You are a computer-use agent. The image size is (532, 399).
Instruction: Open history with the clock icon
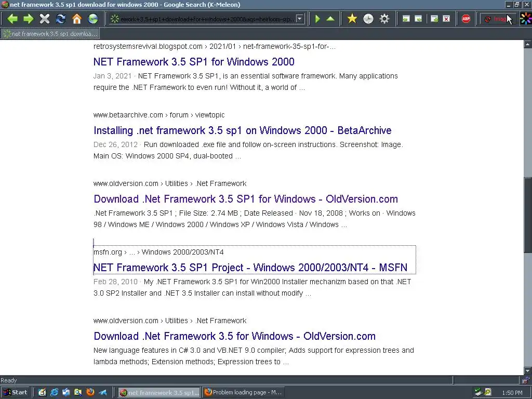[368, 19]
